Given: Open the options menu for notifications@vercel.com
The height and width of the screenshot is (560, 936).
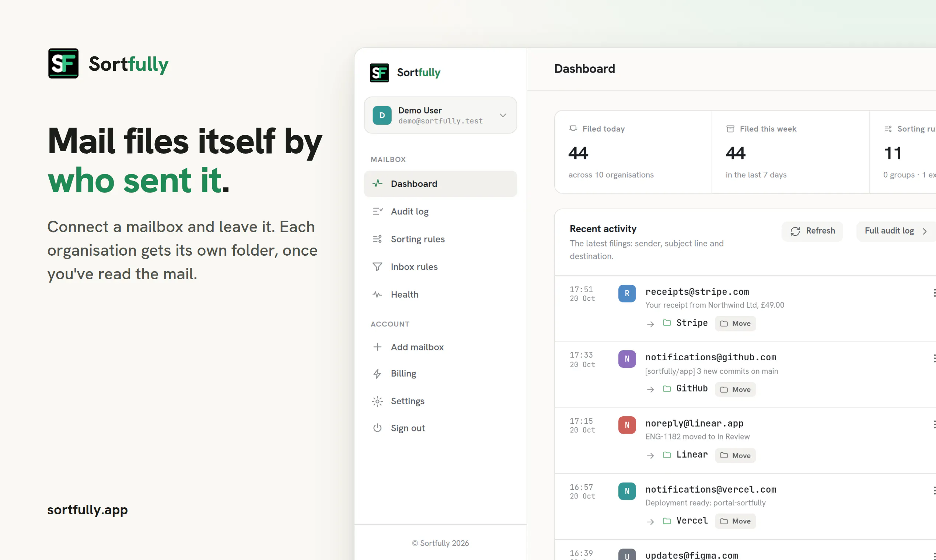Looking at the screenshot, I should coord(934,491).
